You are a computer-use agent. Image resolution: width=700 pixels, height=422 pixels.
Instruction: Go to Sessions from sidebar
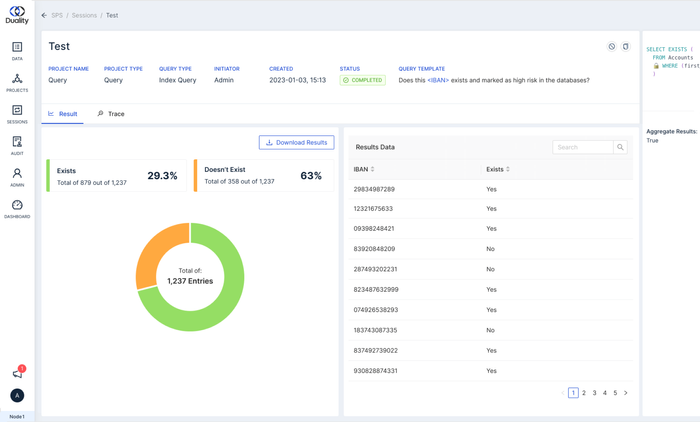17,114
